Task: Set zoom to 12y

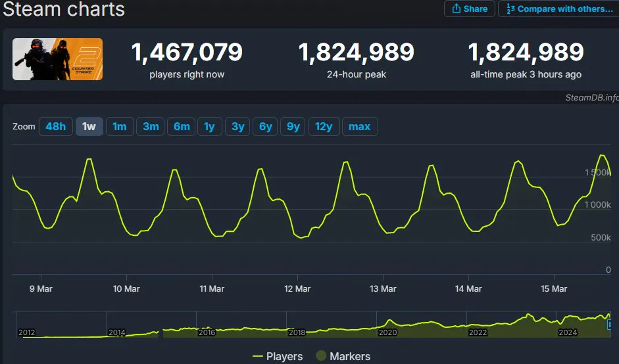Action: coord(324,127)
